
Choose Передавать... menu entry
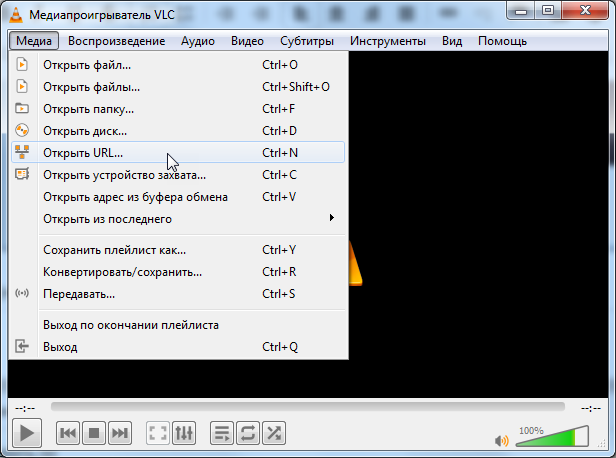tap(178, 294)
